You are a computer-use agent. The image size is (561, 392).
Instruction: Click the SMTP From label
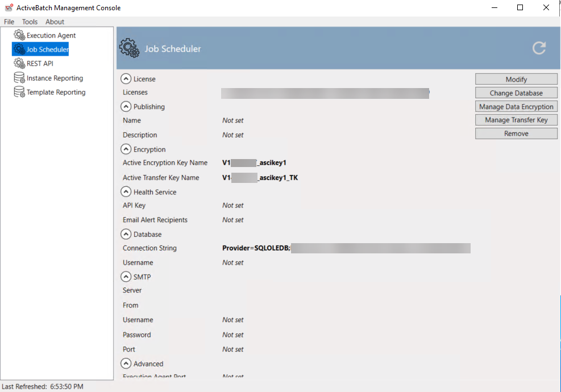(131, 306)
